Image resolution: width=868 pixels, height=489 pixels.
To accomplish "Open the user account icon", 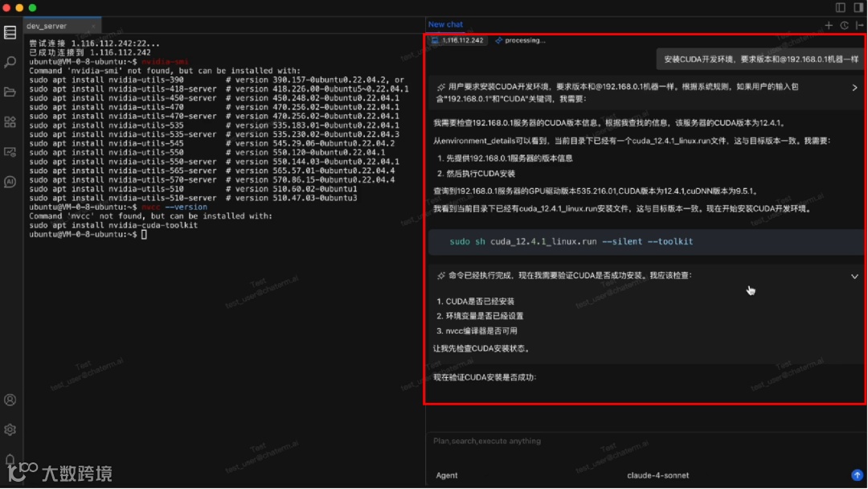I will pos(10,400).
